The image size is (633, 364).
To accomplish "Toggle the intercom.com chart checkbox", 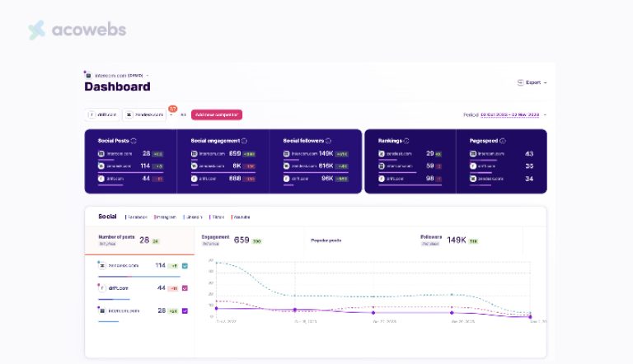I will [x=185, y=310].
